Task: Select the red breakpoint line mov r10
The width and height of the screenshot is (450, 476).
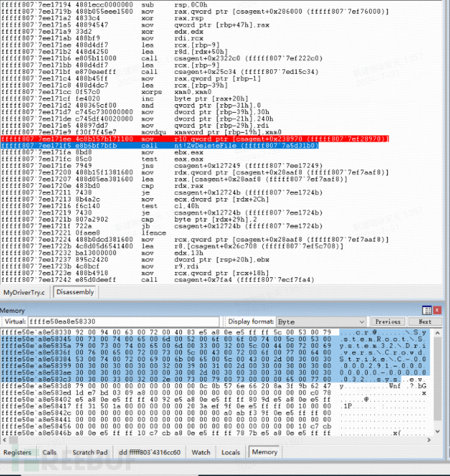Action: click(194, 139)
